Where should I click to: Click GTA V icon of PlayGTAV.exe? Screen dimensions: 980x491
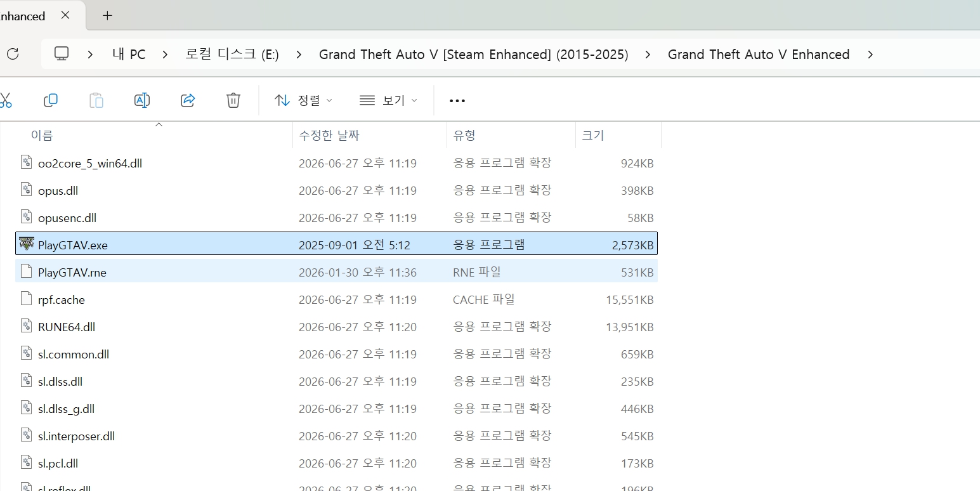(x=26, y=244)
